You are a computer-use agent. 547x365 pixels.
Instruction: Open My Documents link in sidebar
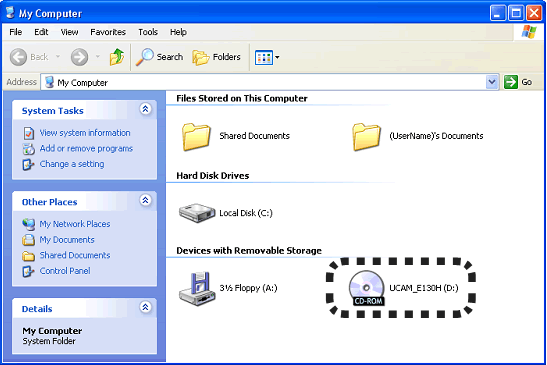(x=67, y=240)
